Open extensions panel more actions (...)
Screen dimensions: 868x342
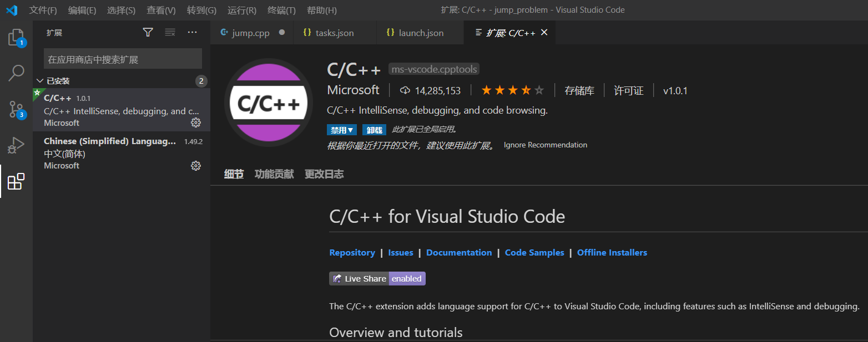[192, 33]
